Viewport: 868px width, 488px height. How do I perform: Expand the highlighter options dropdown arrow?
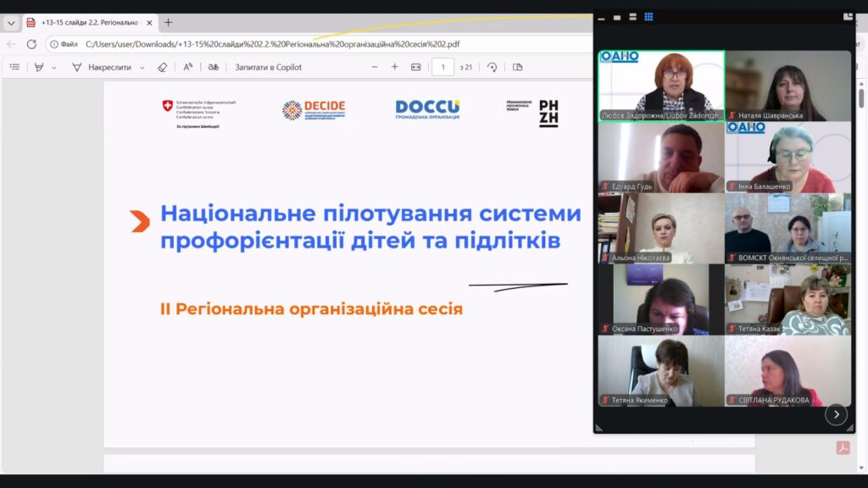click(54, 67)
